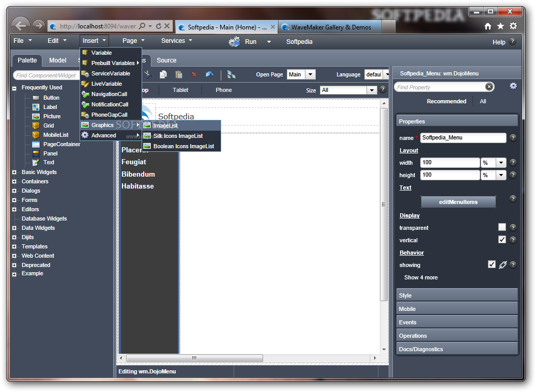Expand the Style section header

[x=457, y=295]
